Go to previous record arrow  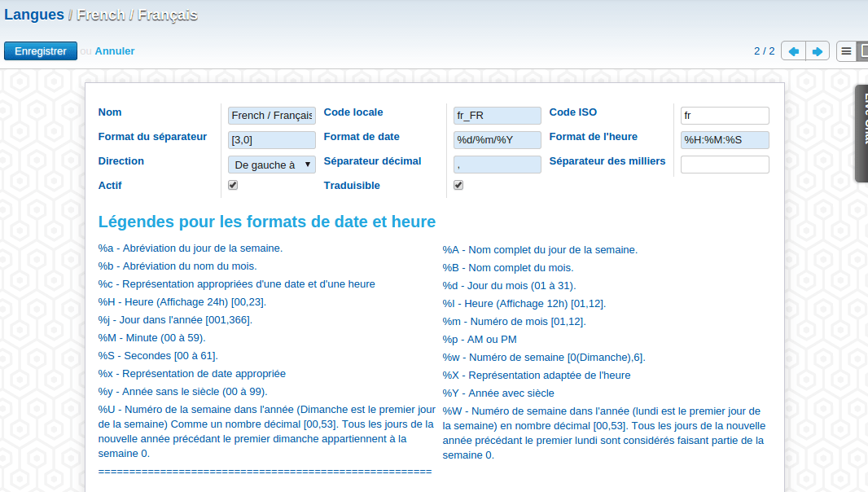793,51
